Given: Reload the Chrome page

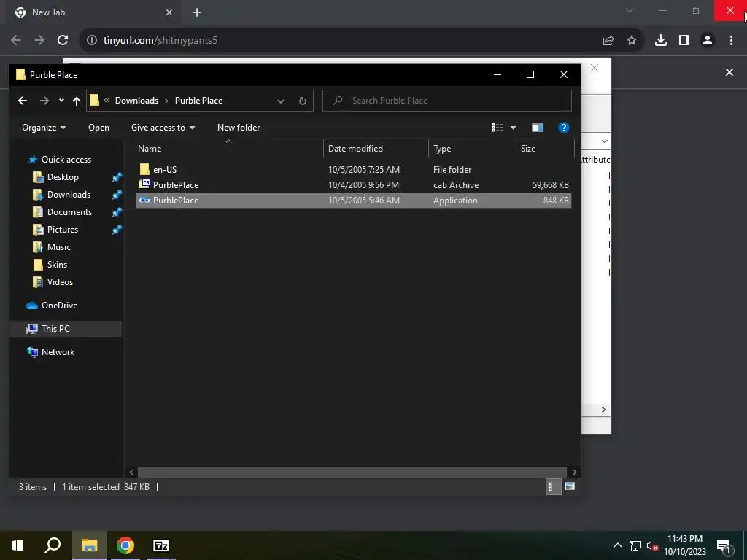Looking at the screenshot, I should click(x=63, y=41).
